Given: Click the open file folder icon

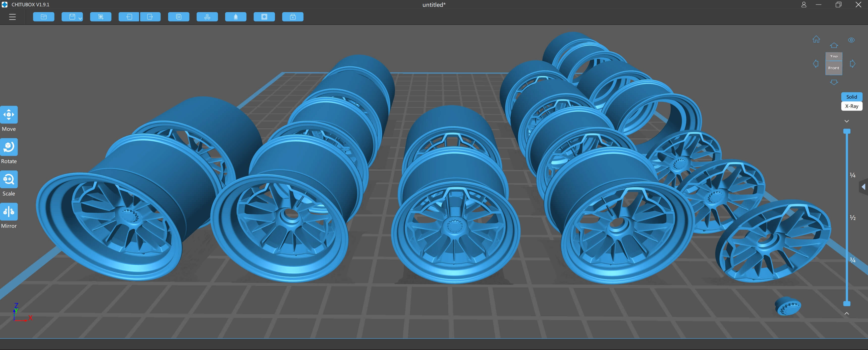Looking at the screenshot, I should click(43, 17).
